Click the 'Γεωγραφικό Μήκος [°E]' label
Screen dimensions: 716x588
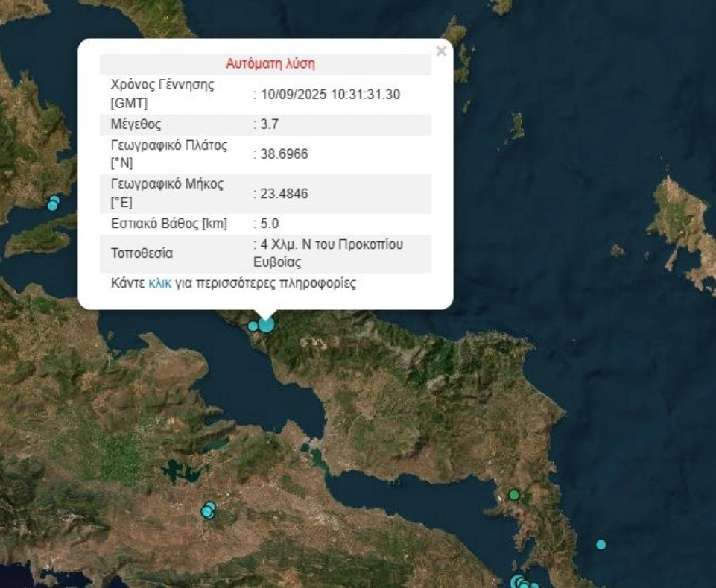click(167, 193)
